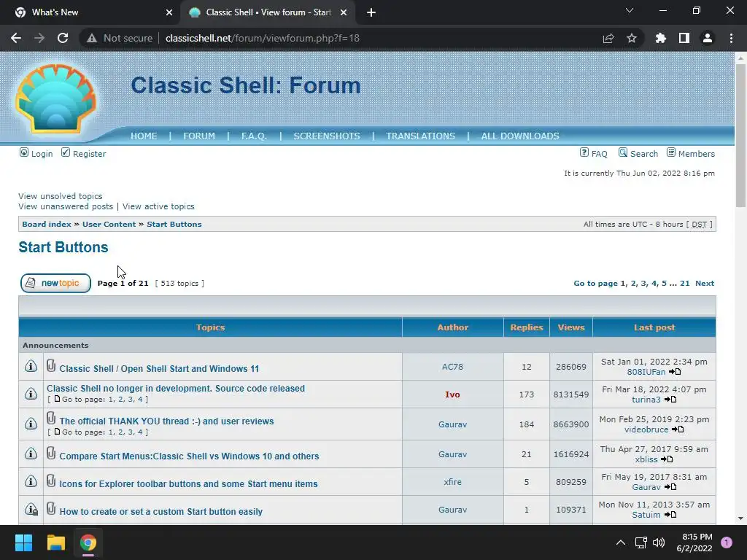Start a new topic with the newtopic button
Screen dimensions: 747x560
point(55,284)
